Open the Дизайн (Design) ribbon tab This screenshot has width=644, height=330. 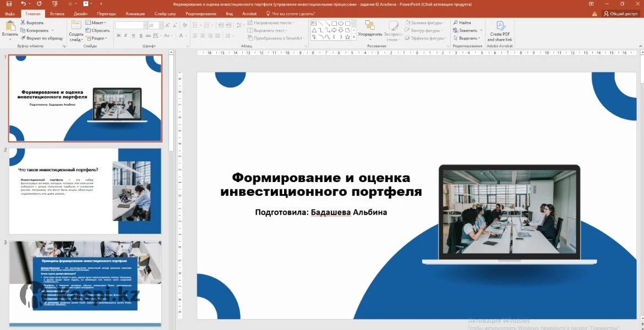click(x=80, y=13)
